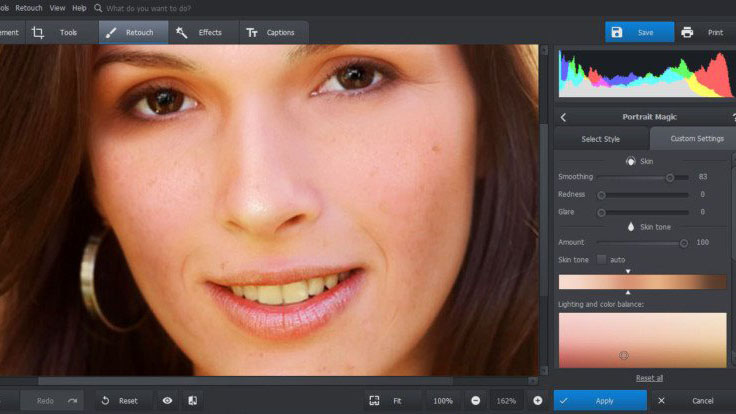
Task: Click inside the Lighting and color balance field
Action: 641,339
